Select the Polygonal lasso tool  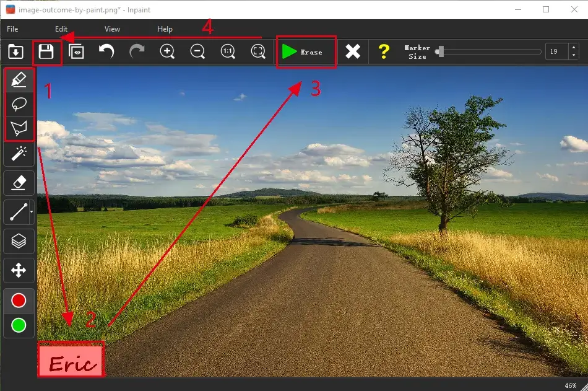19,128
